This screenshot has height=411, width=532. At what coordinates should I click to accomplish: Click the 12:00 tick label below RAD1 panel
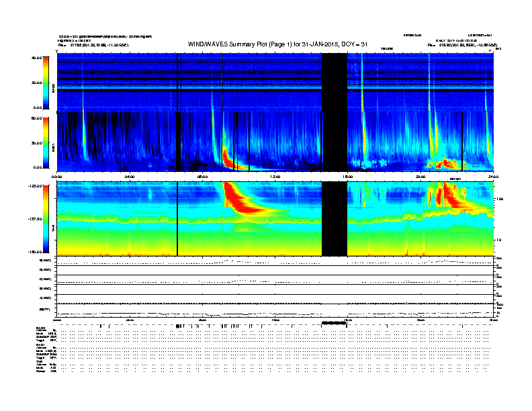(275, 177)
